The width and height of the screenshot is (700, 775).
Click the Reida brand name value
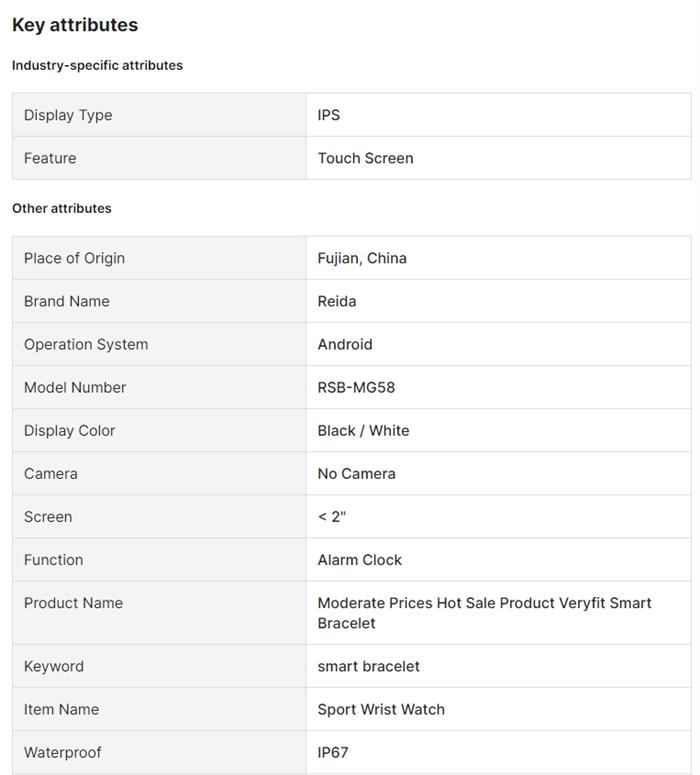pos(337,301)
